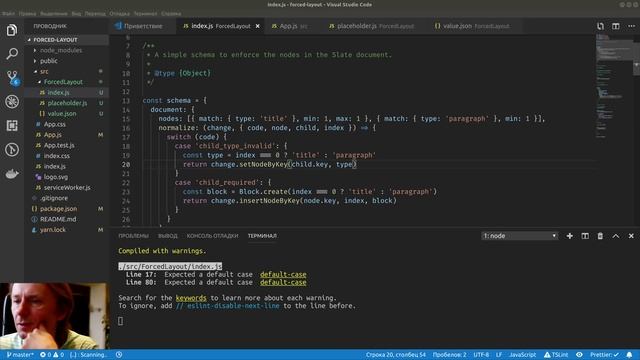Click errors and warnings count in status bar
Screen dimensions: 640x360
(x=52, y=355)
